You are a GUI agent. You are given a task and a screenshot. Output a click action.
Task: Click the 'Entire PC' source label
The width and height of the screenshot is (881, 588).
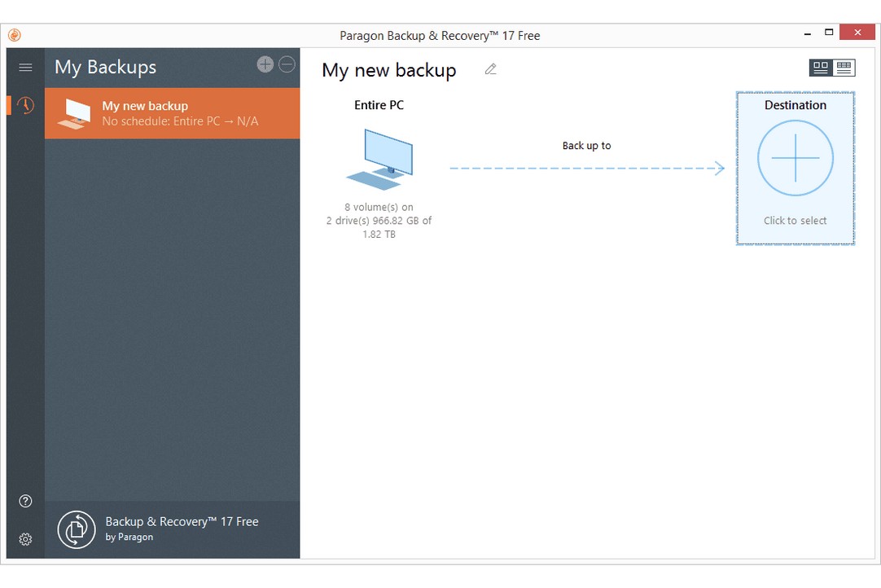[379, 105]
